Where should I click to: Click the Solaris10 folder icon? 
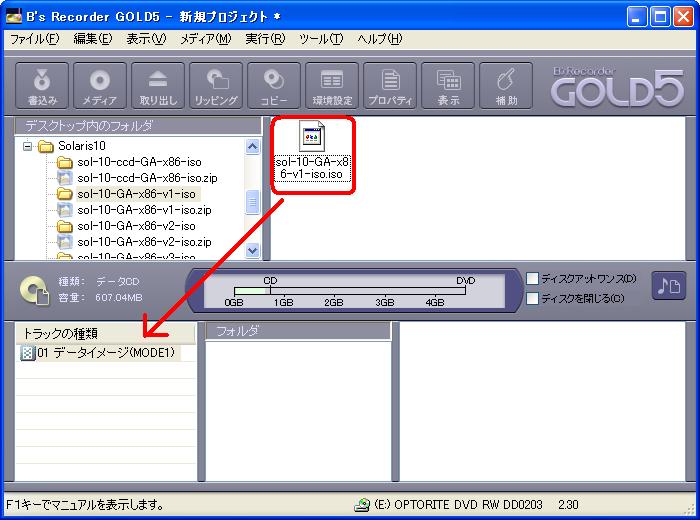point(46,146)
